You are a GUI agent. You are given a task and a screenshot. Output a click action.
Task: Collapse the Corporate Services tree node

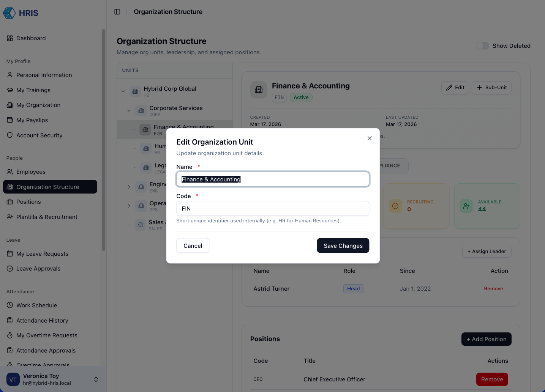pos(129,111)
